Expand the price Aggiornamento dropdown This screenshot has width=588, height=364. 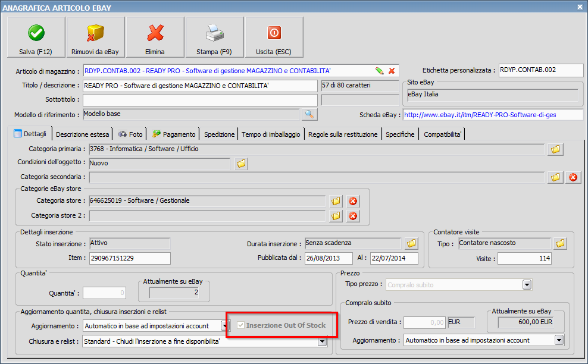[x=559, y=340]
